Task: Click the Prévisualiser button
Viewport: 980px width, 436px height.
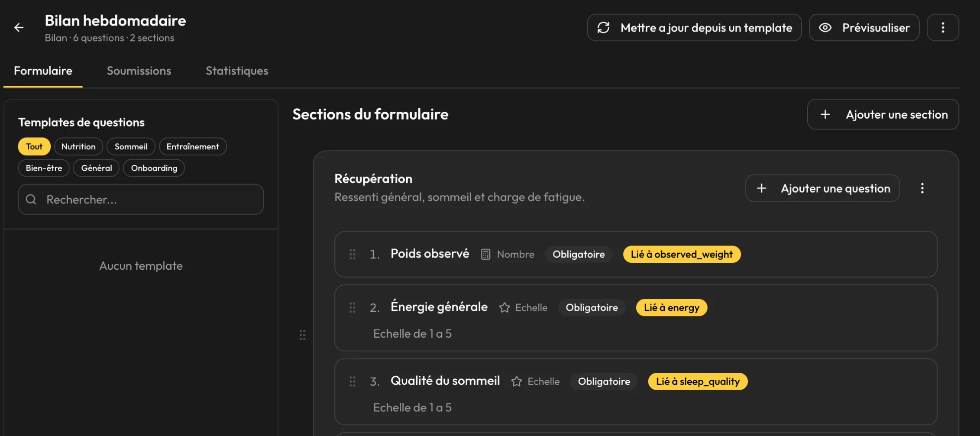Action: click(864, 28)
